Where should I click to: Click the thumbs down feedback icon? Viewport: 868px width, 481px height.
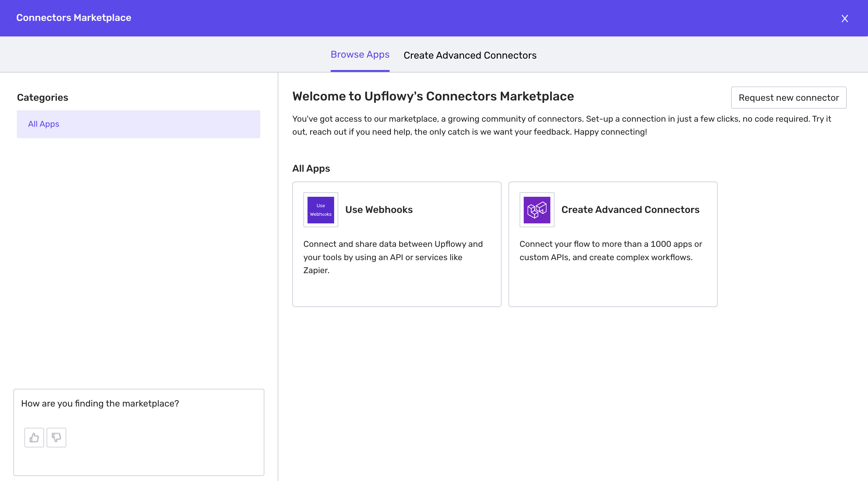(56, 438)
